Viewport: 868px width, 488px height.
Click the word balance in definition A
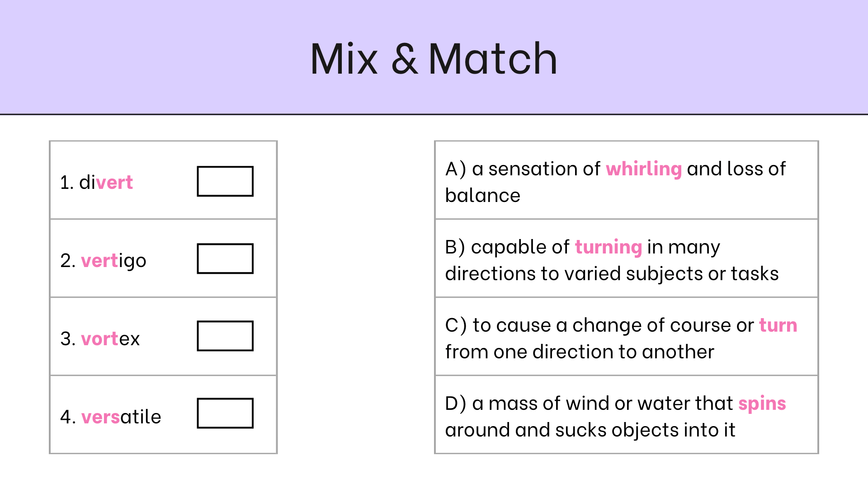[482, 196]
